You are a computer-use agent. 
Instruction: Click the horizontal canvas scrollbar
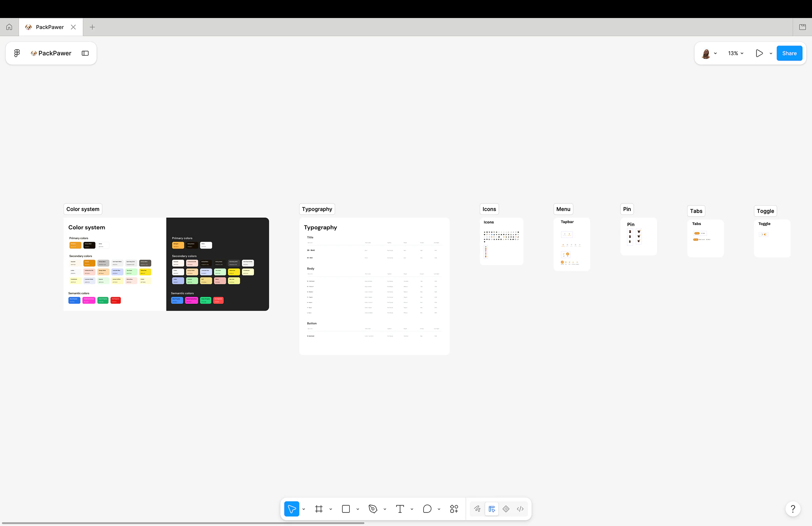click(x=183, y=523)
